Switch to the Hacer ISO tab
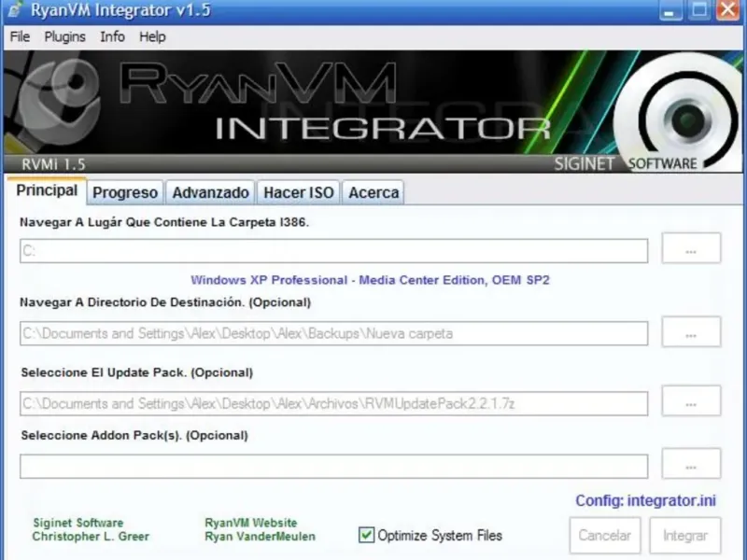The height and width of the screenshot is (560, 747). click(299, 193)
